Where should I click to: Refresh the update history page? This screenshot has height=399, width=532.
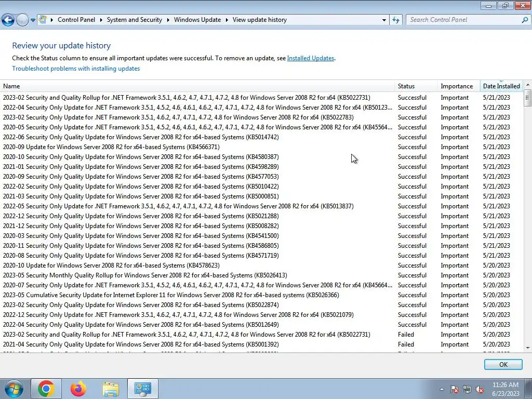coord(395,20)
